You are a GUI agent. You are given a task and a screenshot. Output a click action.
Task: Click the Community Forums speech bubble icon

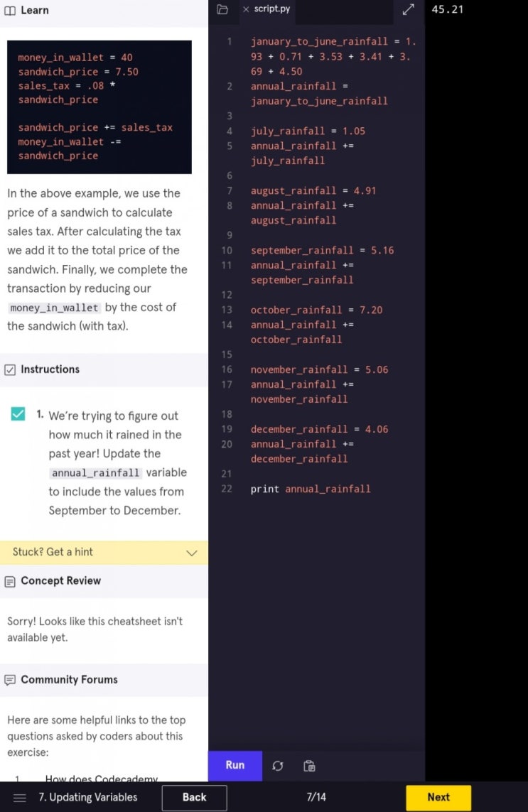click(11, 679)
